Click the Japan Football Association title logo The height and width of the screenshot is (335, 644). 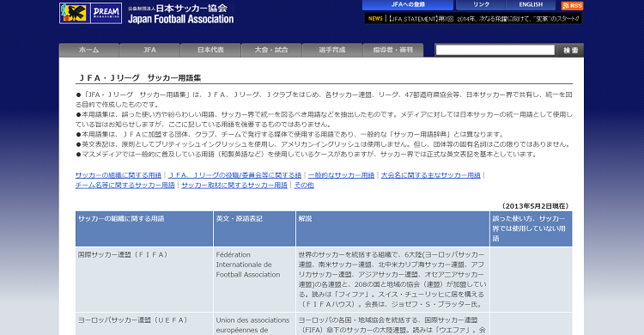tap(180, 14)
